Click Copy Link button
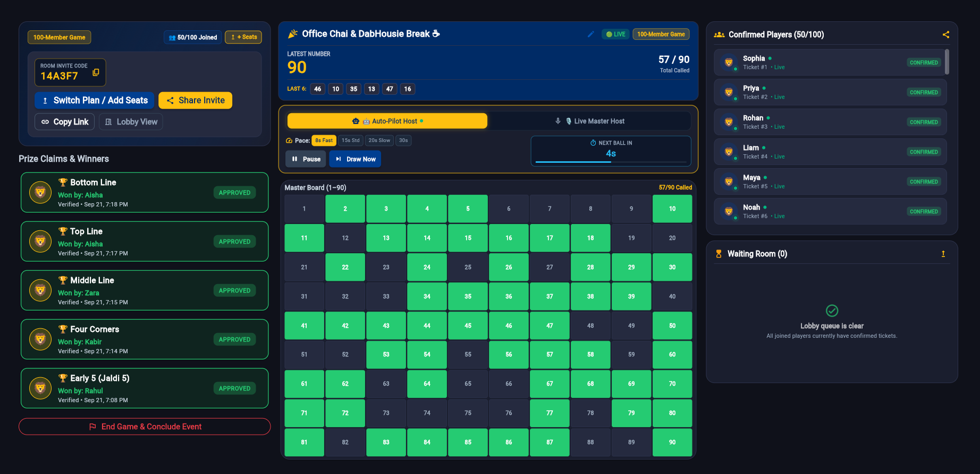 pos(65,122)
